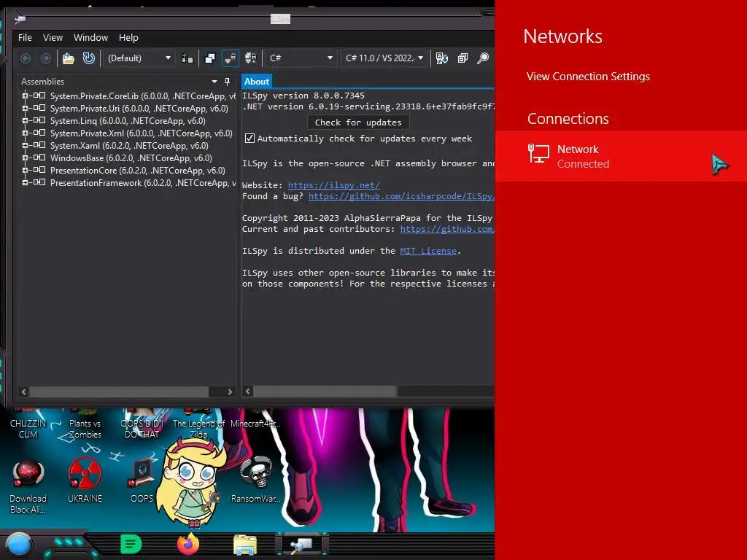Toggle the Show internal types icon

230,58
